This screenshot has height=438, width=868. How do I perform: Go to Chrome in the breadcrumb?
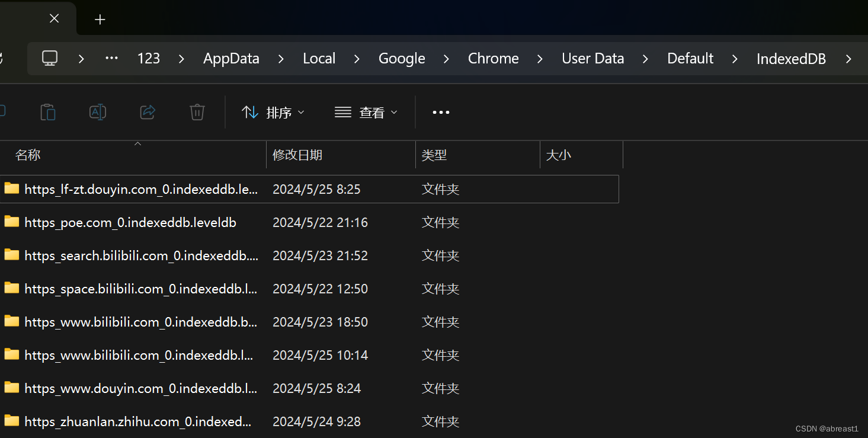pyautogui.click(x=494, y=58)
